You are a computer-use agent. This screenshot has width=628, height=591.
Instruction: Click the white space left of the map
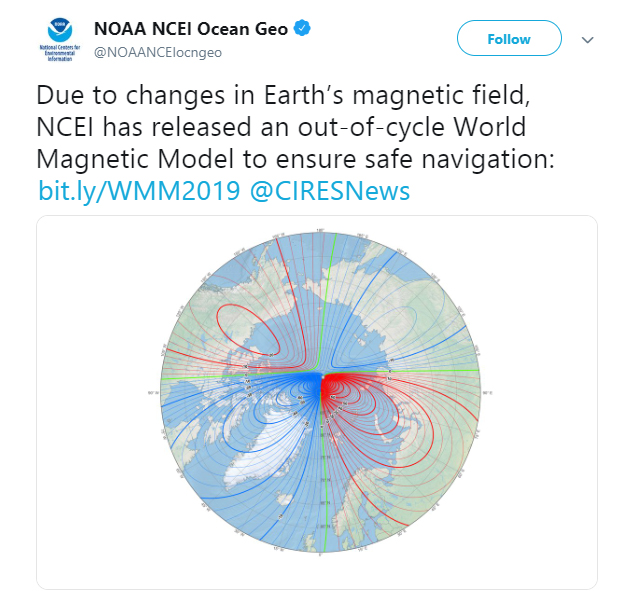click(96, 400)
